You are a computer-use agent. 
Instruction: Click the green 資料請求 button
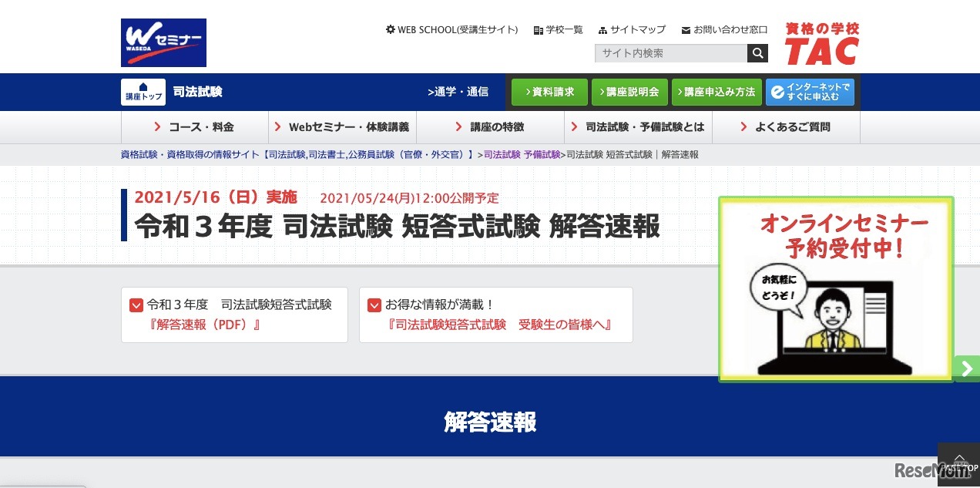pos(549,92)
